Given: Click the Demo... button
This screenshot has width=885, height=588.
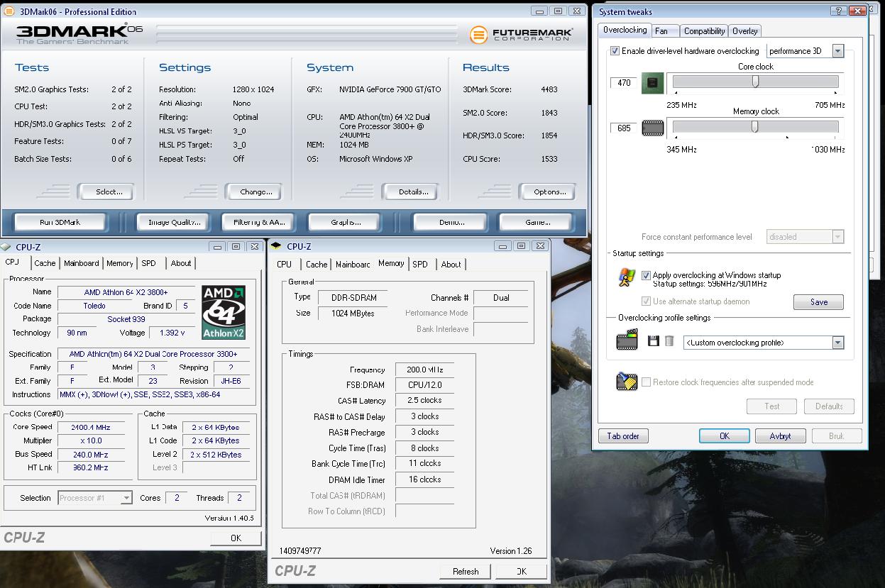Looking at the screenshot, I should [x=451, y=222].
